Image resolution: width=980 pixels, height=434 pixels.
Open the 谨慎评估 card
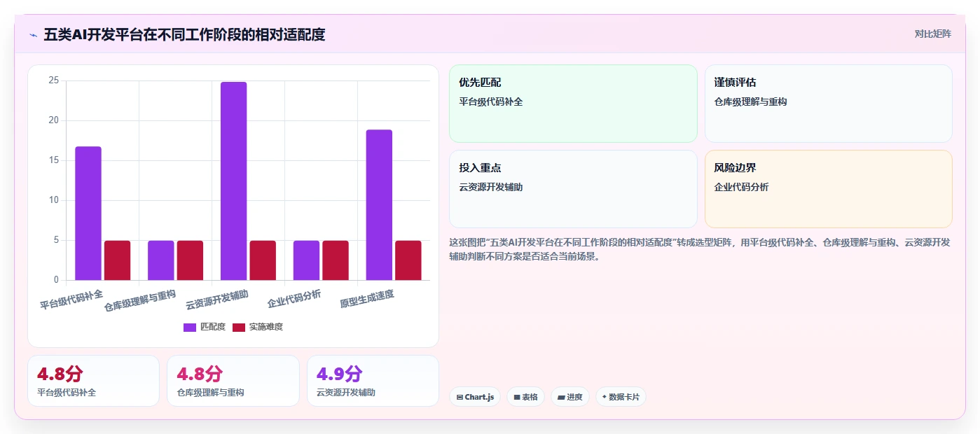[828, 104]
